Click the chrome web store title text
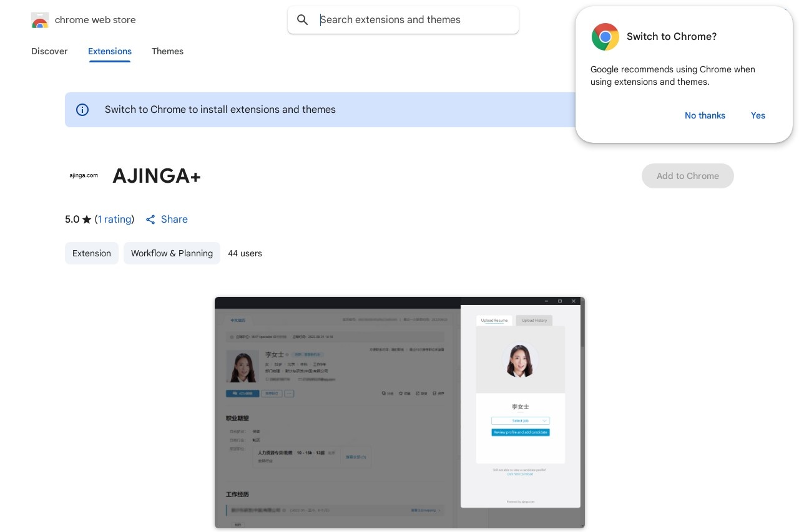This screenshot has height=532, width=799. [x=96, y=20]
